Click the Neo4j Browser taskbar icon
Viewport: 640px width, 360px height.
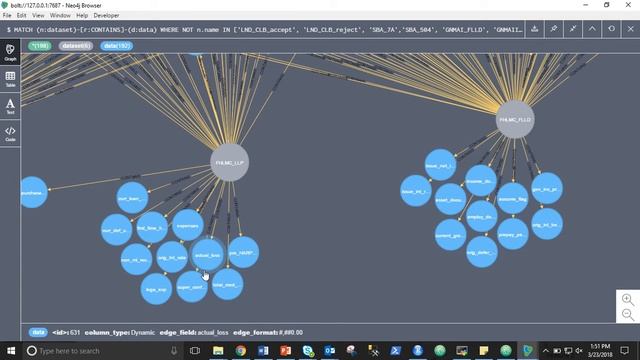click(528, 351)
